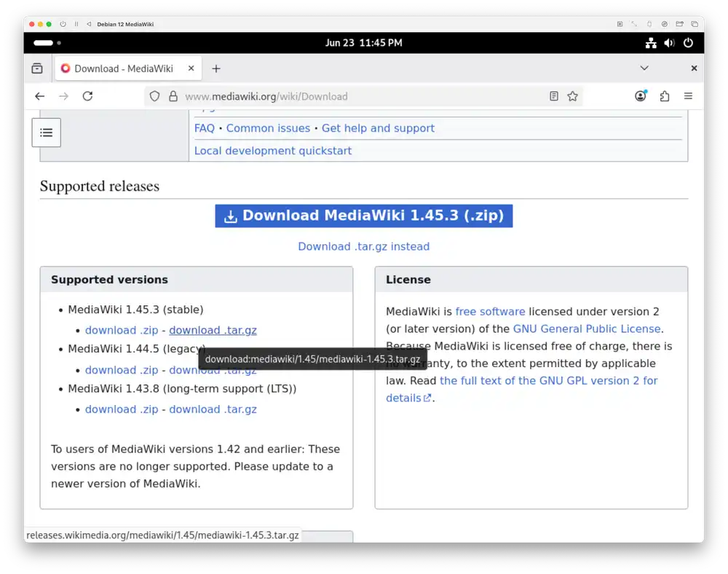
Task: Close the browser window with X button
Action: coord(694,68)
